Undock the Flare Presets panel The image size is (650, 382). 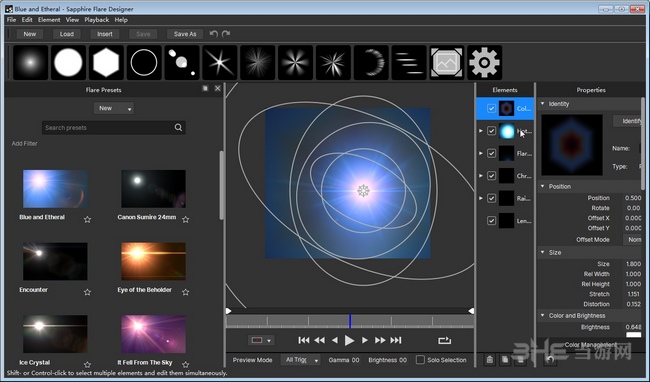click(x=205, y=88)
